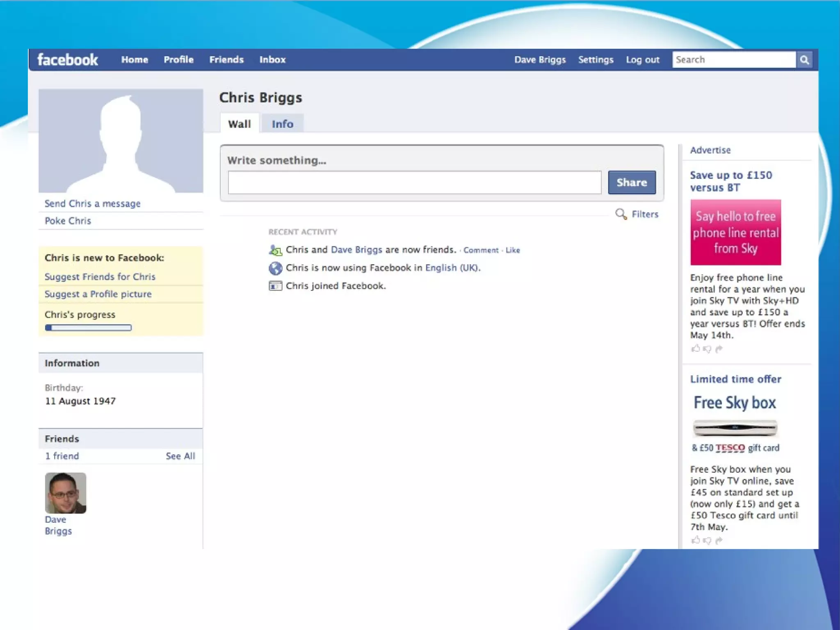
Task: Click Chris's progress bar
Action: pyautogui.click(x=88, y=328)
